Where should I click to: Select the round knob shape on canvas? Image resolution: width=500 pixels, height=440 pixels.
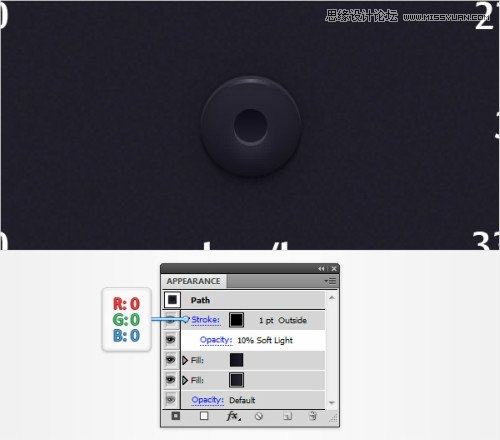pos(251,127)
